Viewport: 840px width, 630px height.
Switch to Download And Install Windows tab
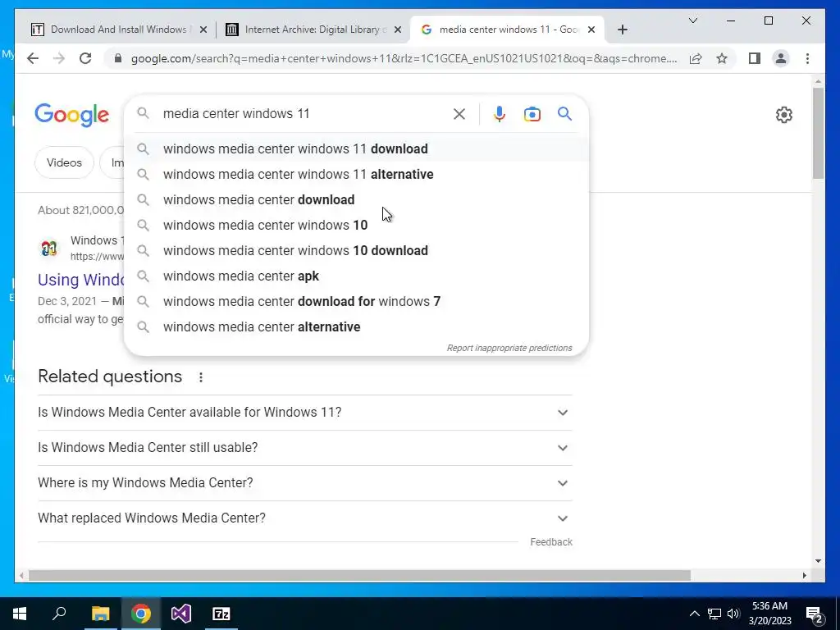tap(118, 30)
